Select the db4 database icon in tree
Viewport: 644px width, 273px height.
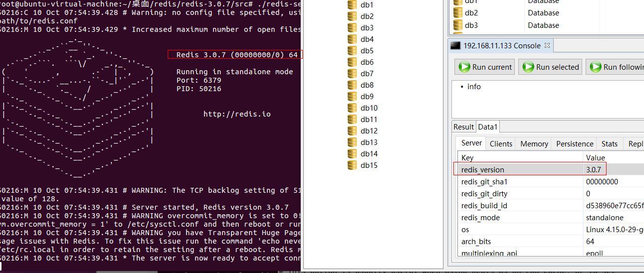(352, 39)
